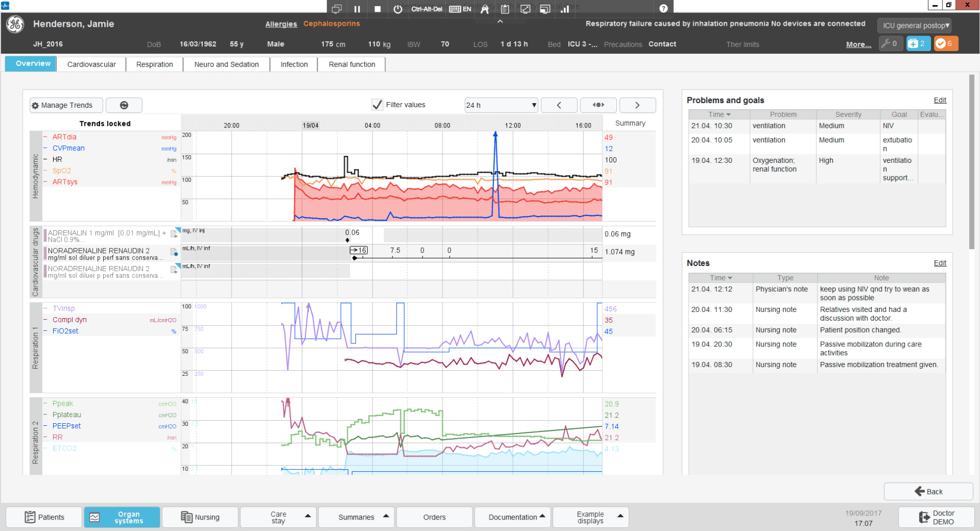Click the power icon in remote toolbar

pos(398,9)
